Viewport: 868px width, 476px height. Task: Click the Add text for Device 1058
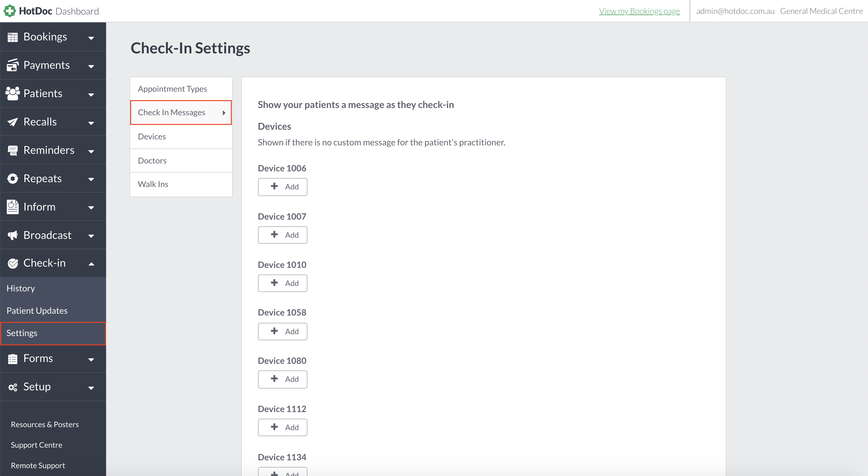292,332
